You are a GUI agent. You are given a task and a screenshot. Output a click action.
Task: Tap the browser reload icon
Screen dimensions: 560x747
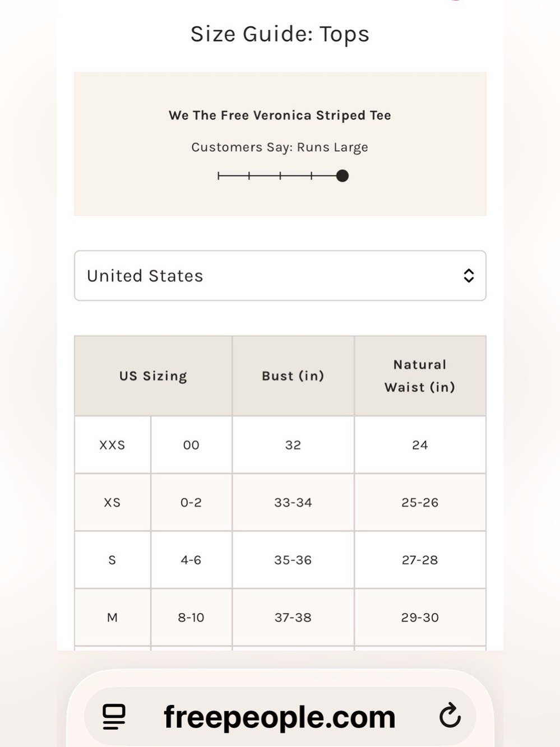pyautogui.click(x=450, y=716)
